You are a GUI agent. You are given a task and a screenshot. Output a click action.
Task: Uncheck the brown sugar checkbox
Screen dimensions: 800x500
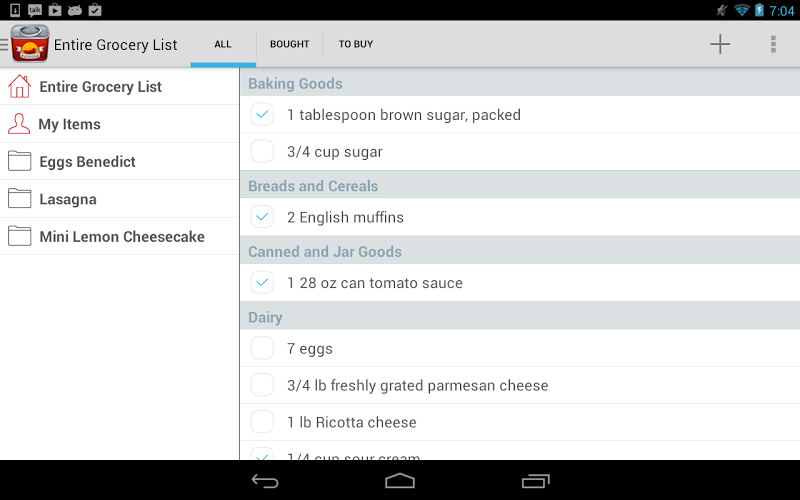point(262,115)
